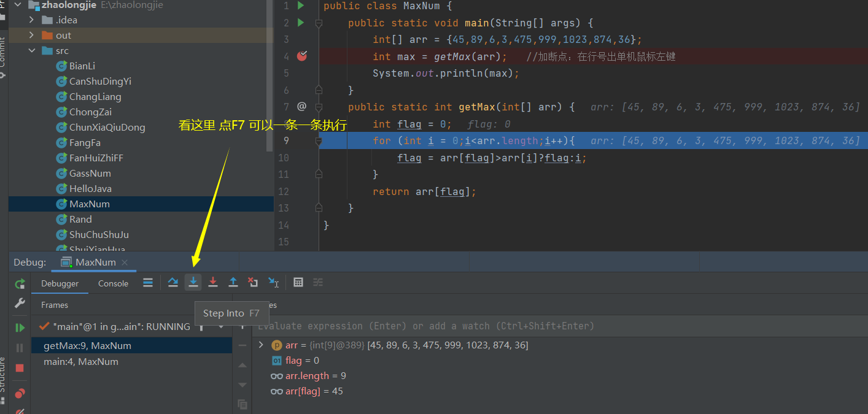Click the Frames panel header
Screen dimensions: 868x414
[x=55, y=305]
